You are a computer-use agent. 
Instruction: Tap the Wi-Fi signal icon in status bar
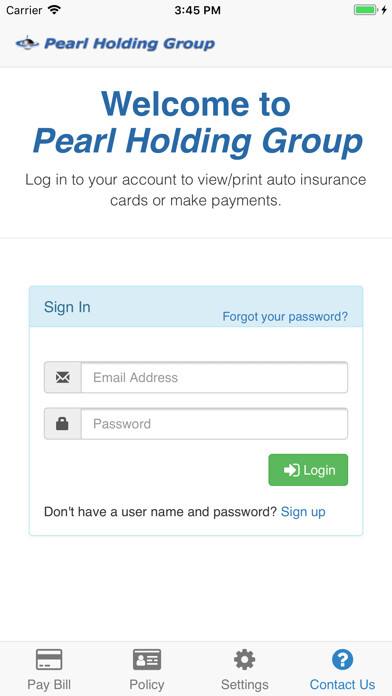point(55,10)
